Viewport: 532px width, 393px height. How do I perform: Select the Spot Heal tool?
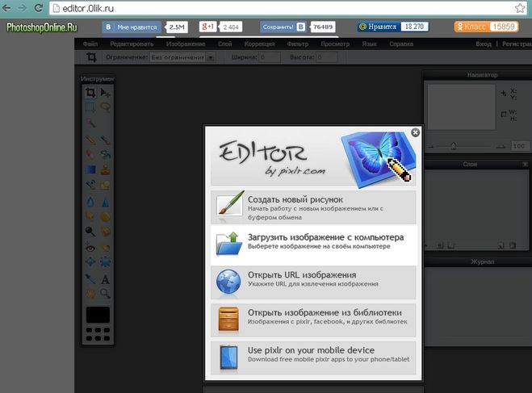[105, 248]
